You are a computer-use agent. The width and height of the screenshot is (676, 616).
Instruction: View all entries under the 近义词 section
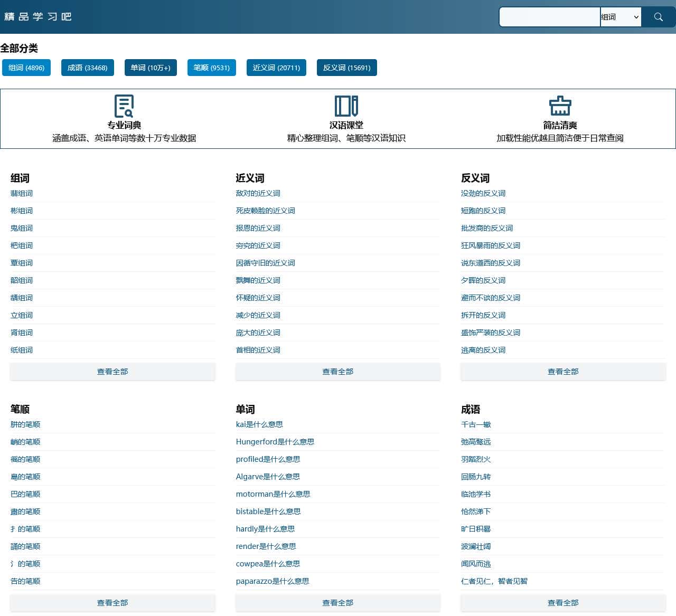pos(338,372)
